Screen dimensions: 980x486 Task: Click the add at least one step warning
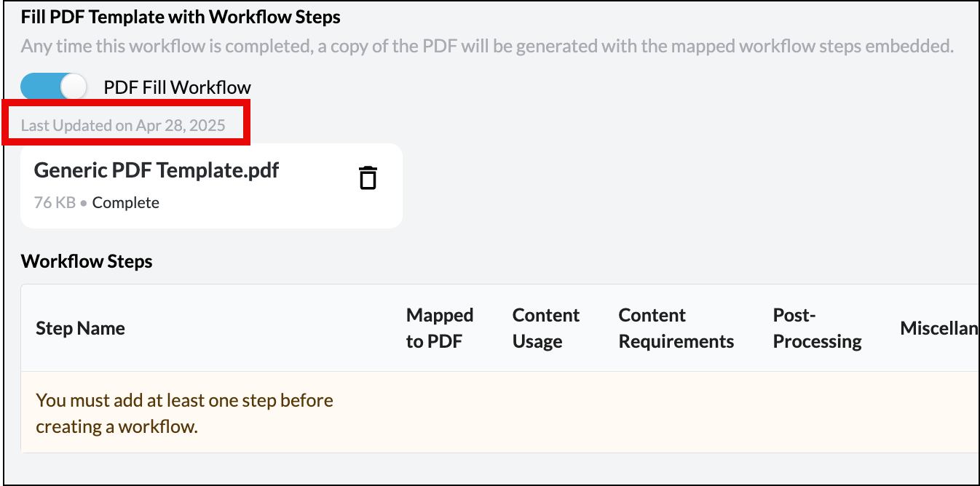184,413
